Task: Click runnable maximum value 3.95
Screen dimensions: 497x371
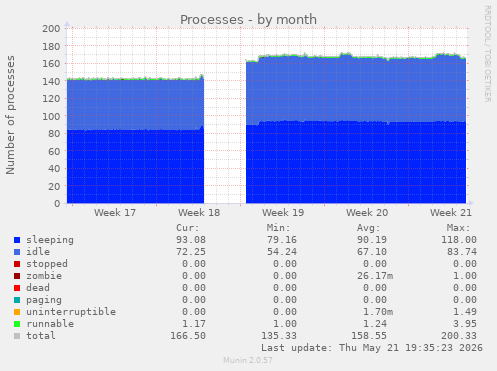Action: [465, 324]
